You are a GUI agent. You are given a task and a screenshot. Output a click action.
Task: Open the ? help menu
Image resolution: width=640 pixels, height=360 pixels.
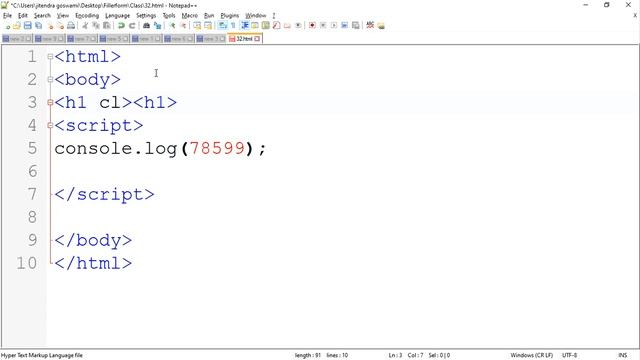274,16
